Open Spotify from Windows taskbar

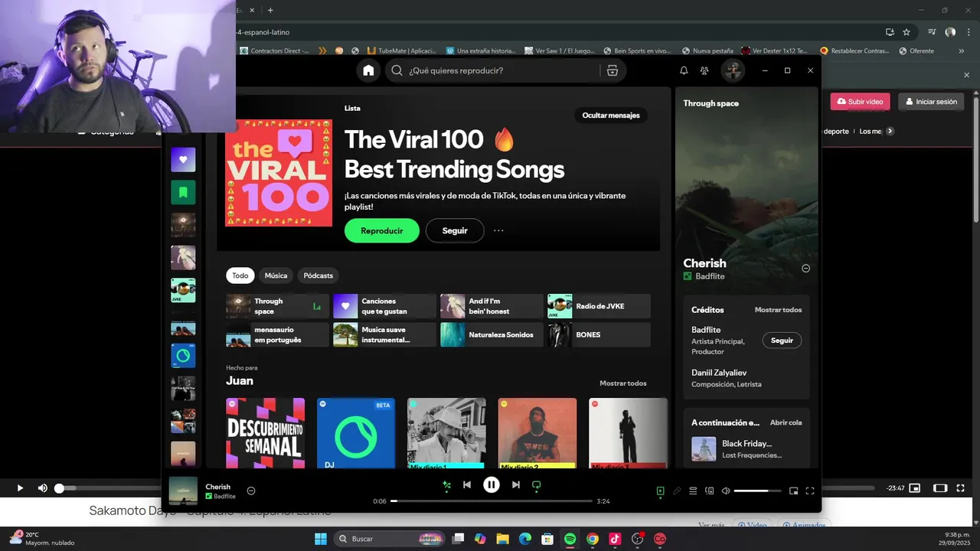tap(570, 539)
